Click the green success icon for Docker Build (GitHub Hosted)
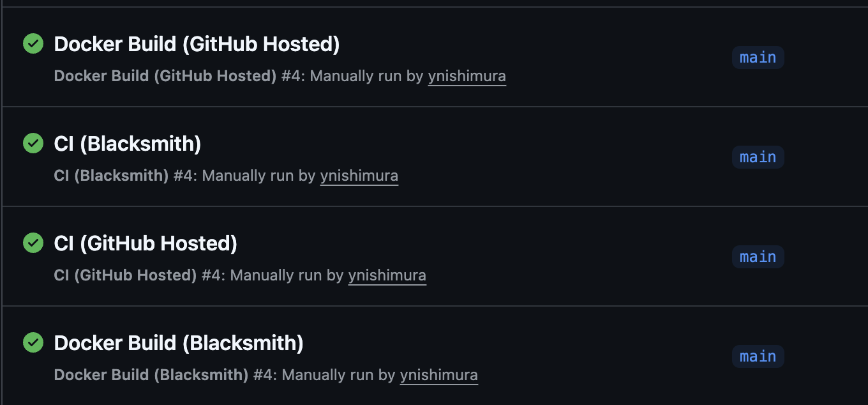Screen dimensions: 868x405 click(x=33, y=43)
